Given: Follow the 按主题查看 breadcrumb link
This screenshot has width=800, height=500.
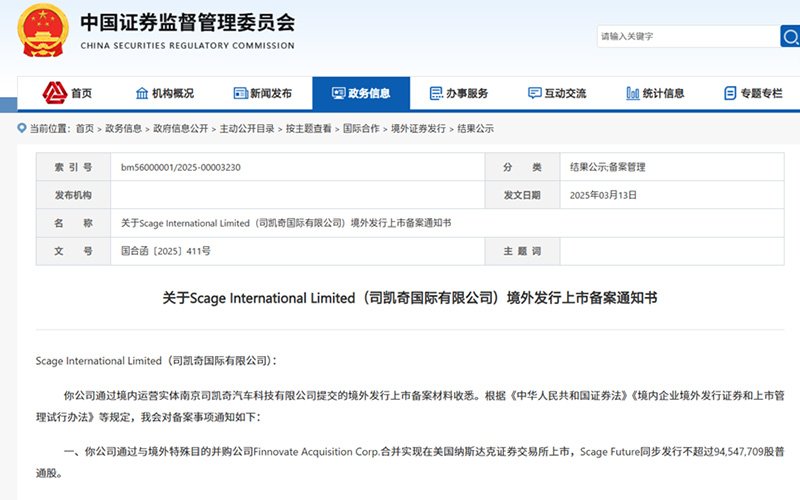Looking at the screenshot, I should (x=308, y=129).
